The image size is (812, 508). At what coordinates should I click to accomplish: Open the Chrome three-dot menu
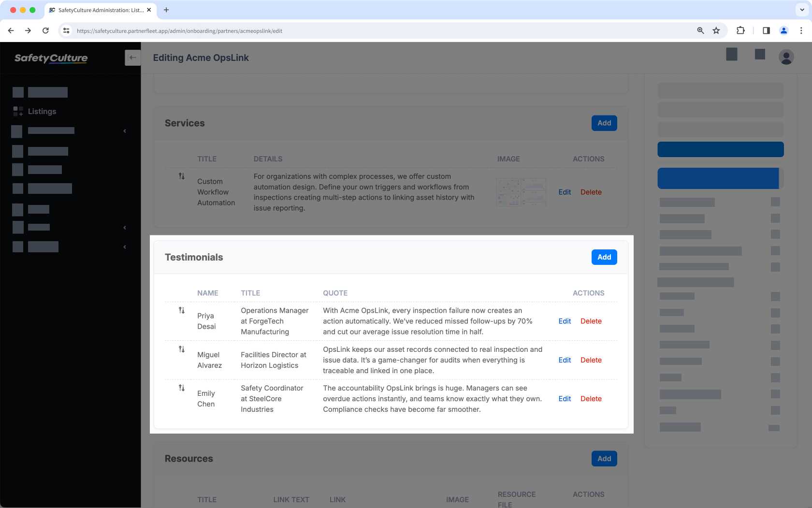[801, 30]
